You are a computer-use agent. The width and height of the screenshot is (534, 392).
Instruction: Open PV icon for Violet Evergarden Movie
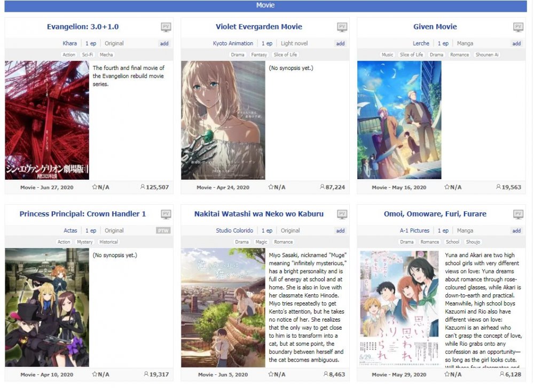[x=342, y=27]
